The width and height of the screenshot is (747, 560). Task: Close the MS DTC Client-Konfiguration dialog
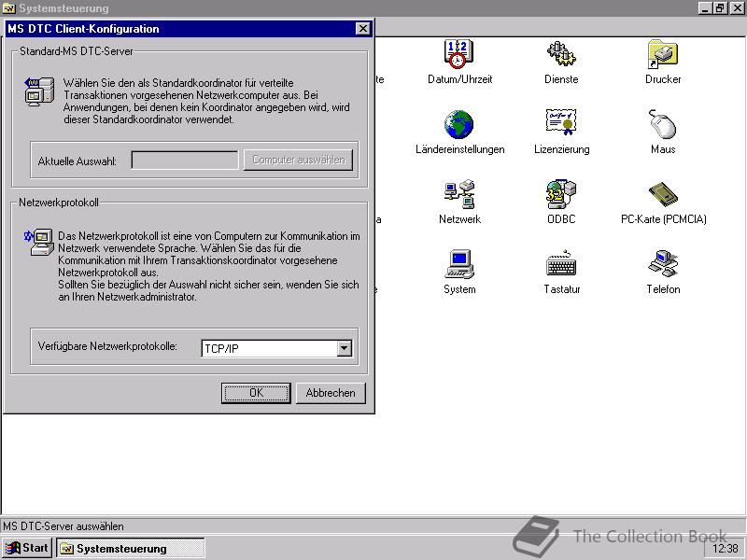[363, 29]
